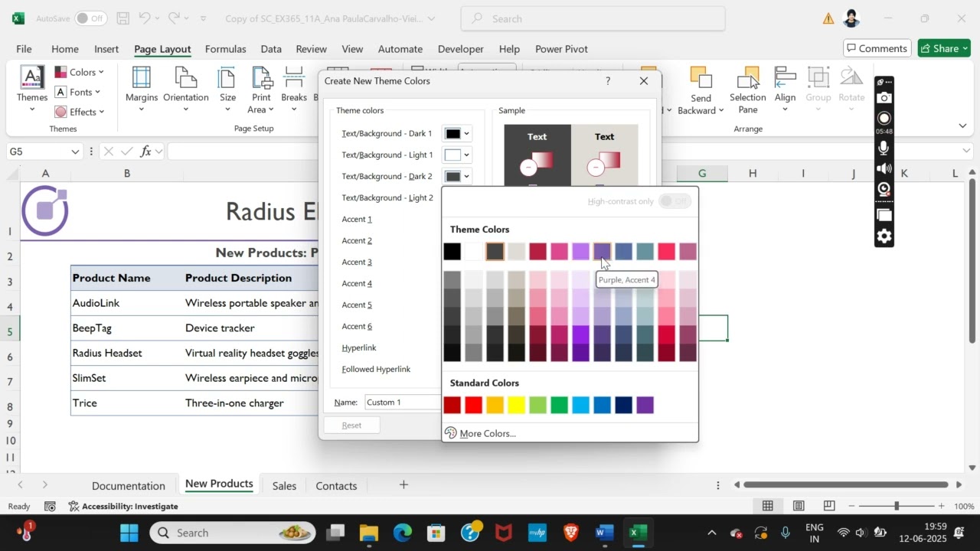Image resolution: width=980 pixels, height=551 pixels.
Task: Expand the theme Effects dropdown
Action: pos(80,112)
